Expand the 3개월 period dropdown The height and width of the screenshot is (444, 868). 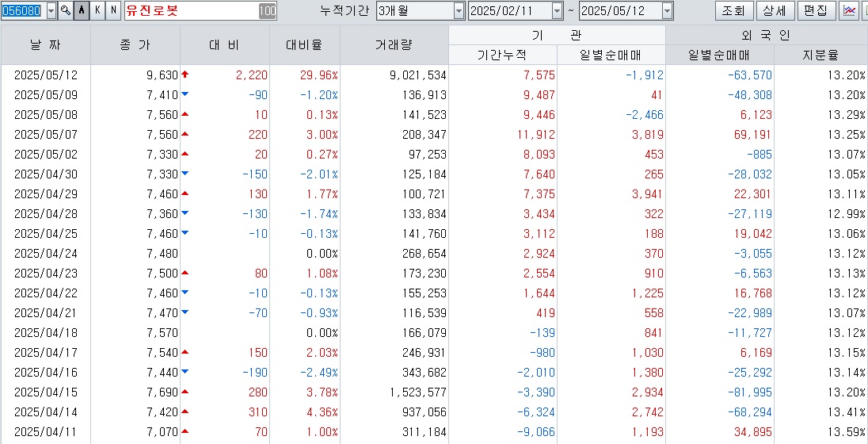[x=459, y=10]
